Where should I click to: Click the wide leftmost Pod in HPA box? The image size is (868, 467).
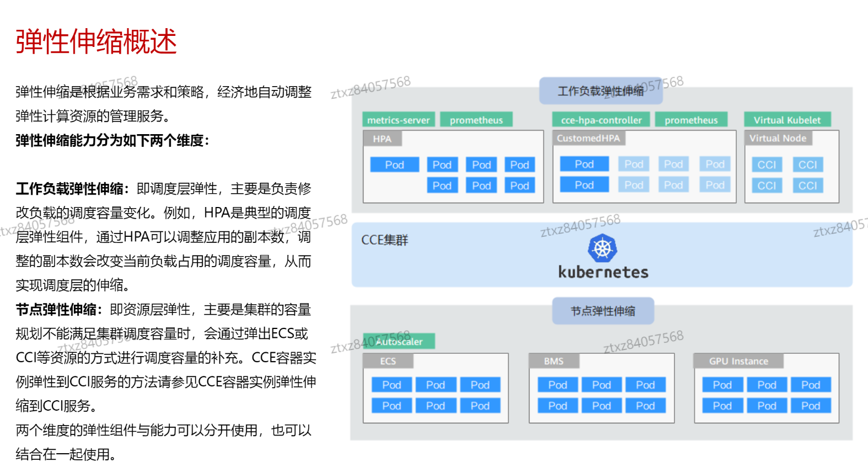394,164
